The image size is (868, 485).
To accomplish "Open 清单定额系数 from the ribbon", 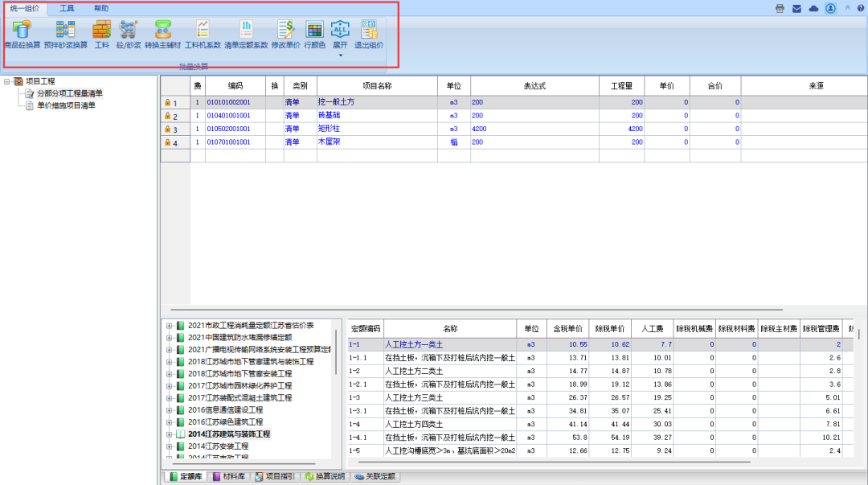I will coord(246,31).
